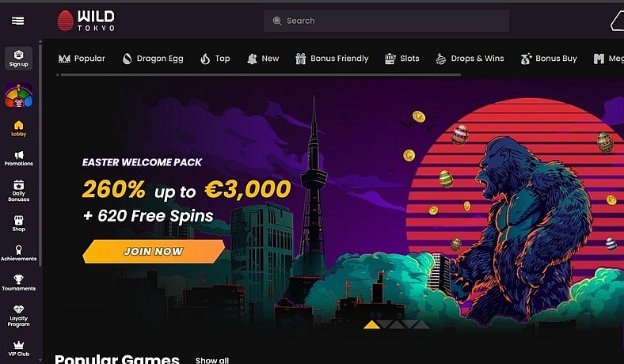Select the Lobby home icon
Screen dimensions: 624x364
pyautogui.click(x=19, y=128)
